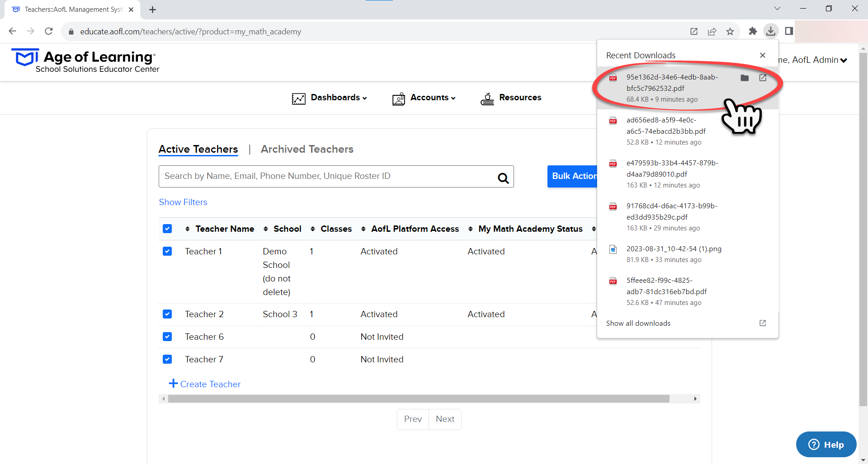Image resolution: width=868 pixels, height=464 pixels.
Task: Go back with the browser back arrow
Action: click(x=13, y=31)
